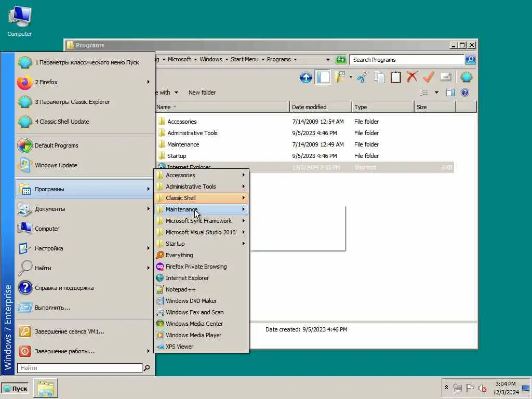Click Computer in the start menu

coord(84,229)
